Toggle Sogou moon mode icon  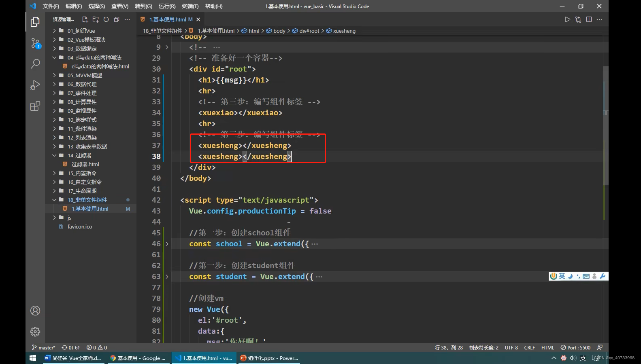(570, 276)
